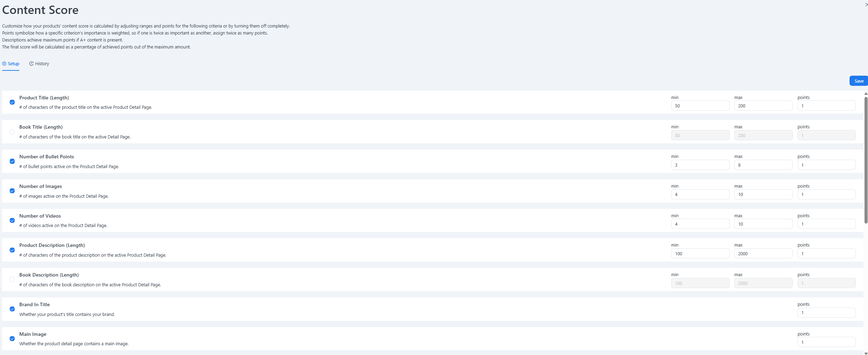868x355 pixels.
Task: Toggle Main Image checkbox
Action: tap(12, 339)
